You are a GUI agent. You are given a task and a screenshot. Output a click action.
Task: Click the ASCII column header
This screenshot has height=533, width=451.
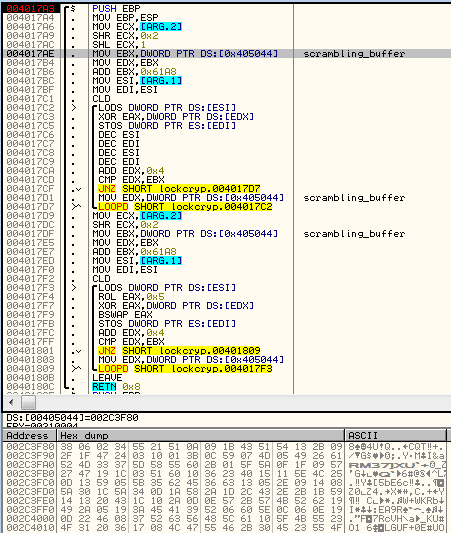pyautogui.click(x=395, y=436)
